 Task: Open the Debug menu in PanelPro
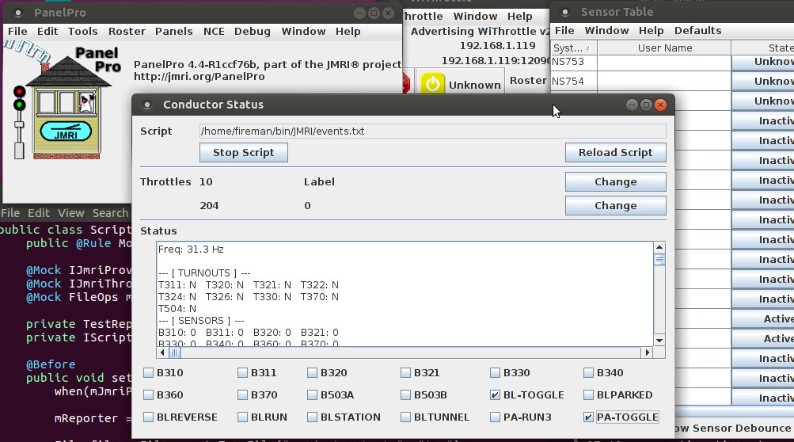[252, 31]
